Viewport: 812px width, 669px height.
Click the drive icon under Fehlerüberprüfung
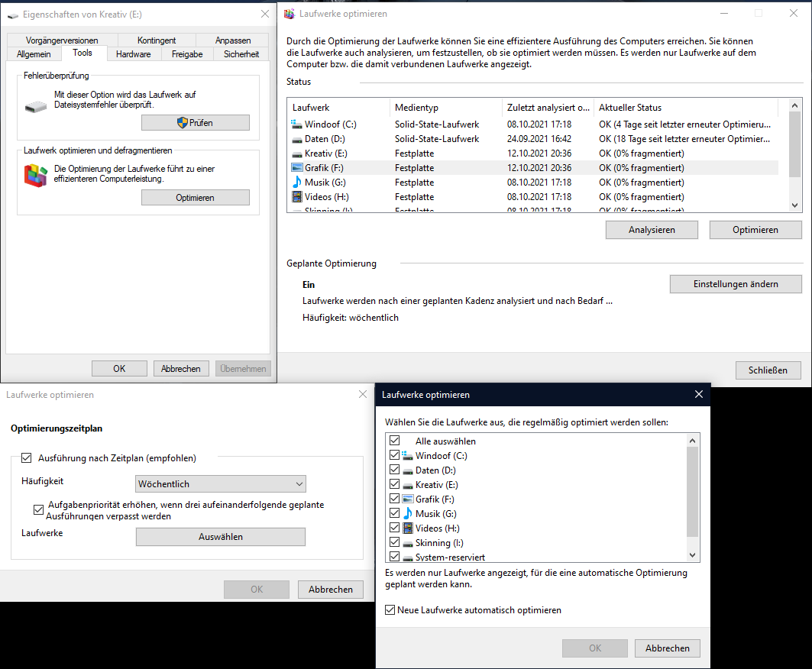pos(36,104)
